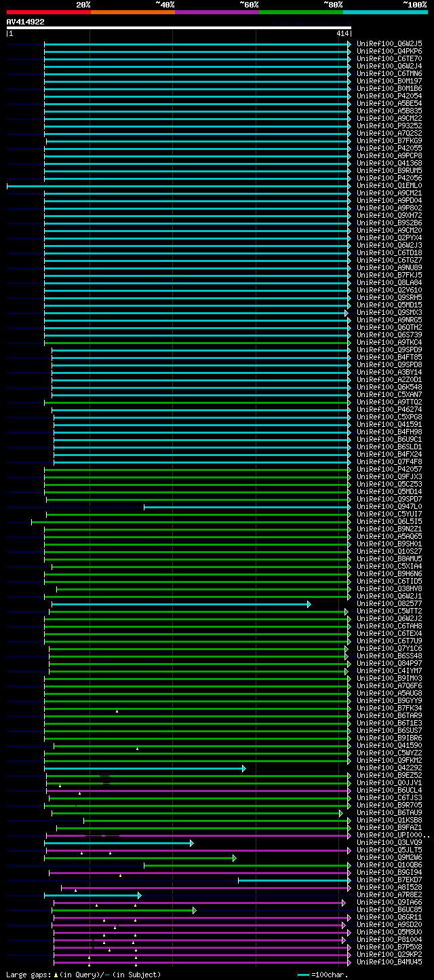Open hit UniRef100_B8AMU5
The width and height of the screenshot is (434, 980).
tap(389, 559)
